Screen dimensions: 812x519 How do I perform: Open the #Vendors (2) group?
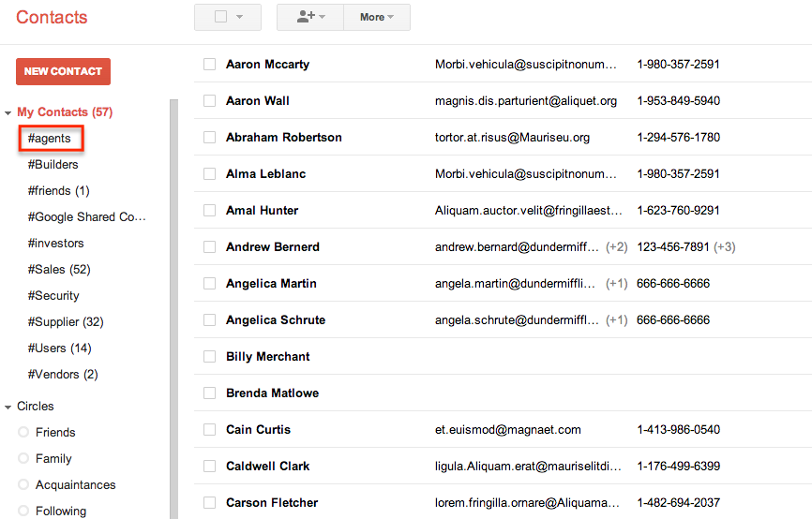63,374
